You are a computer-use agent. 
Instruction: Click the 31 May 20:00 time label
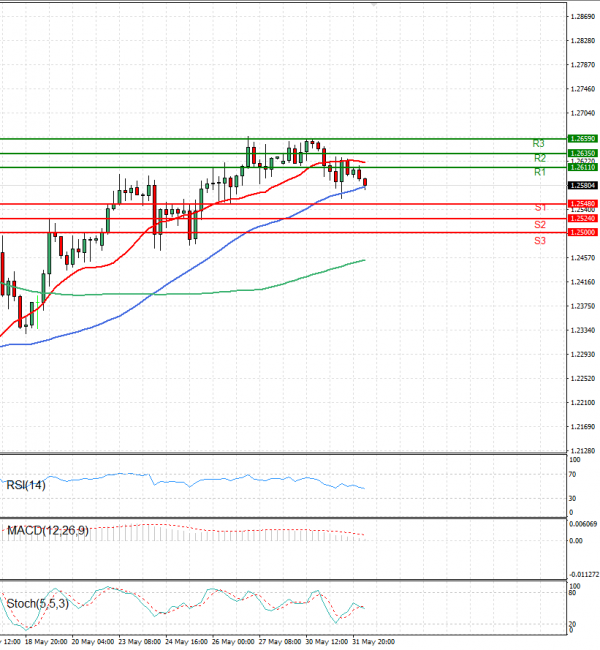[x=375, y=641]
